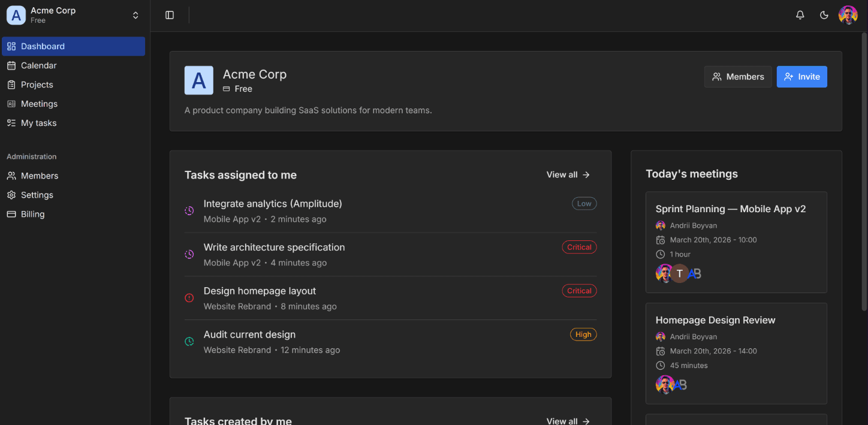Screen dimensions: 868x425
Task: Open 'View all' for tasks assigned to me
Action: 567,174
